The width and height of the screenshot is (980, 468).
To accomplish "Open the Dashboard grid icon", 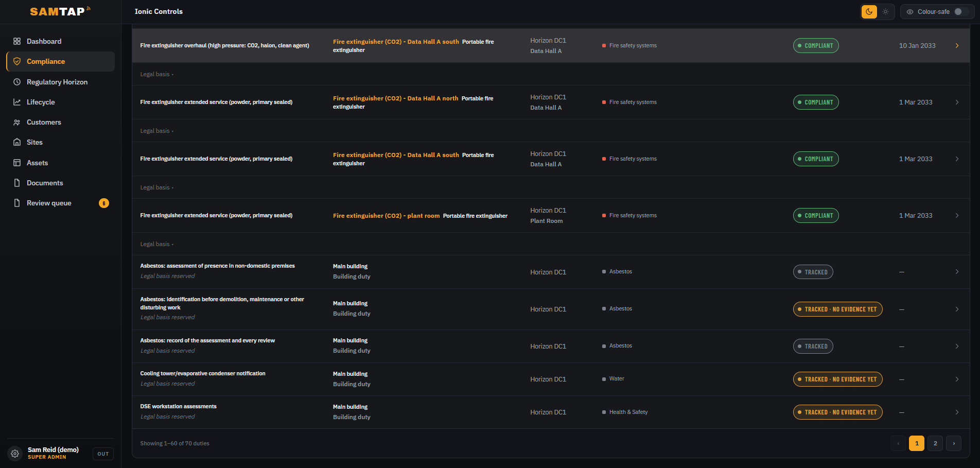I will click(17, 41).
